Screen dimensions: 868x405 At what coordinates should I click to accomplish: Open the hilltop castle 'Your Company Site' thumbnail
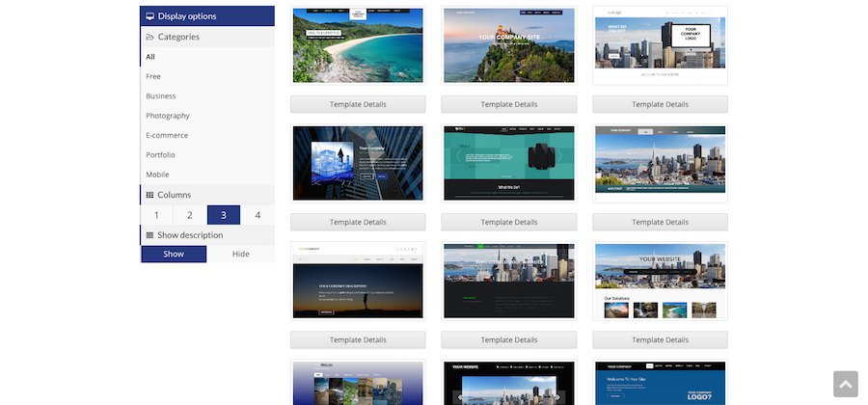pos(509,45)
